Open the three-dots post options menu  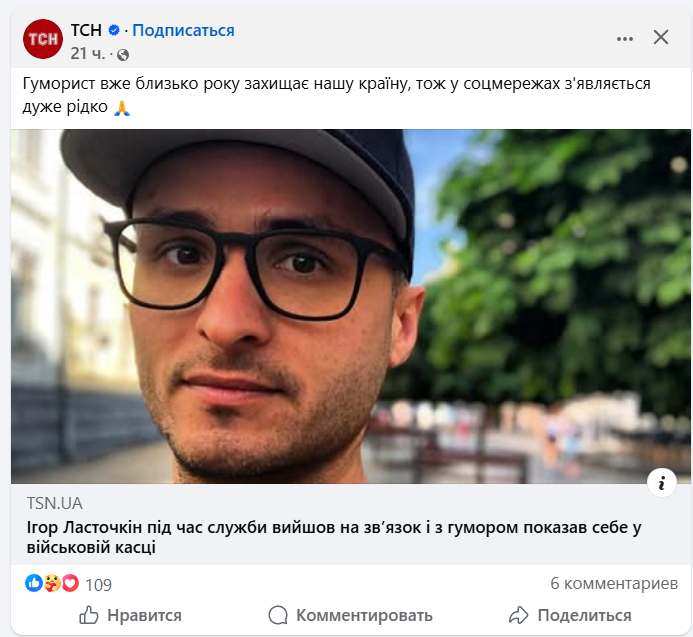click(x=624, y=39)
